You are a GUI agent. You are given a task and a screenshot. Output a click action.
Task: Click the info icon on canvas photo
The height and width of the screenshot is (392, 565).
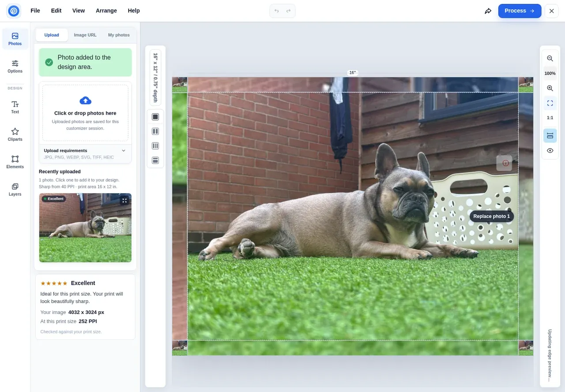(506, 163)
